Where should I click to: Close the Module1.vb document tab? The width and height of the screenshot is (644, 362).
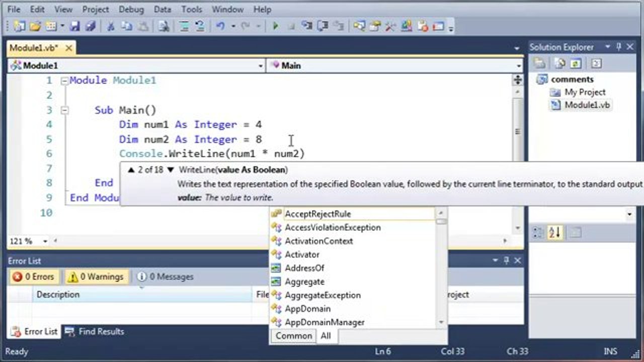(68, 48)
